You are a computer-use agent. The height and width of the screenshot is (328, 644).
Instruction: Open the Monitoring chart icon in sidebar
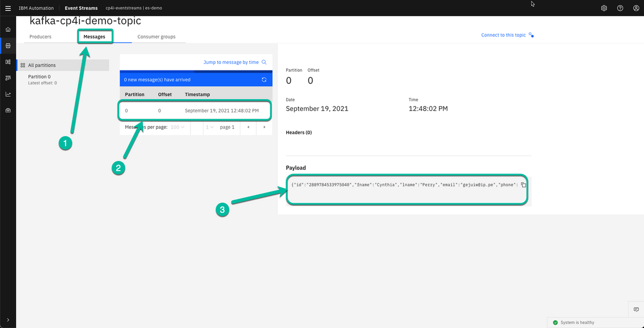coord(7,94)
